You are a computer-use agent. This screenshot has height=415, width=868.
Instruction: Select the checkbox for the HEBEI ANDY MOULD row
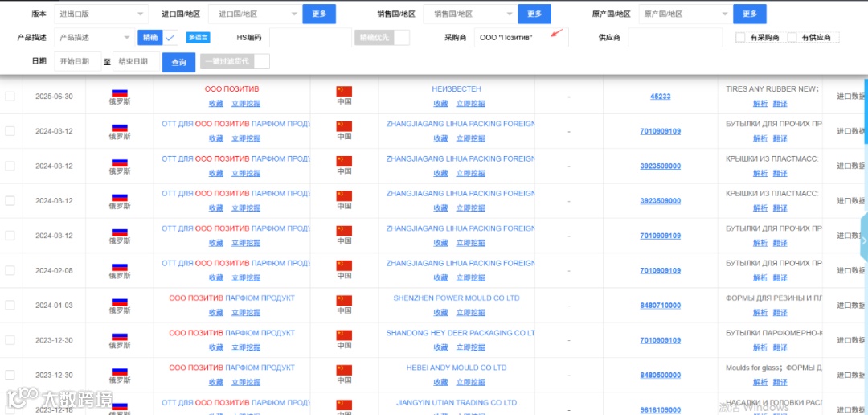(x=10, y=375)
